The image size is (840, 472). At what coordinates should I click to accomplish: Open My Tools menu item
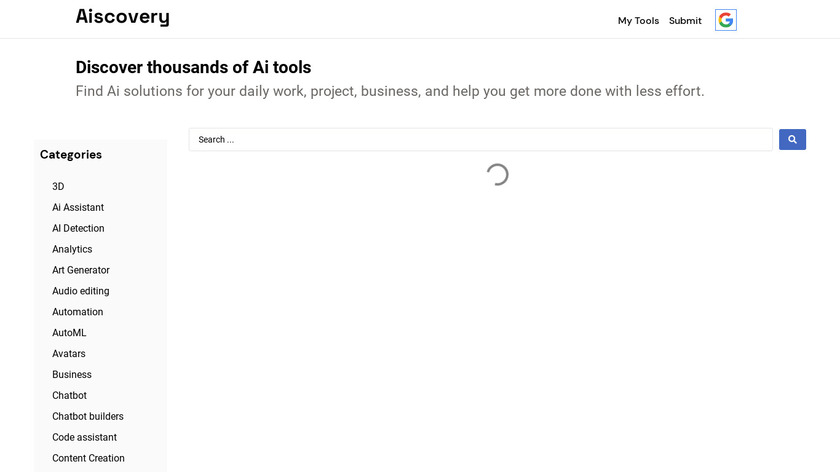pyautogui.click(x=638, y=21)
